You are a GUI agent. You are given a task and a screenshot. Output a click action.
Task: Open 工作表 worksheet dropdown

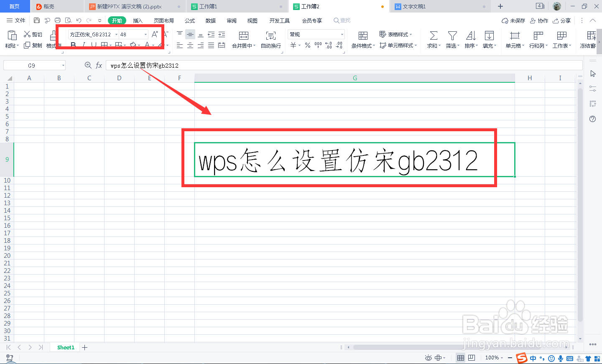(x=562, y=40)
